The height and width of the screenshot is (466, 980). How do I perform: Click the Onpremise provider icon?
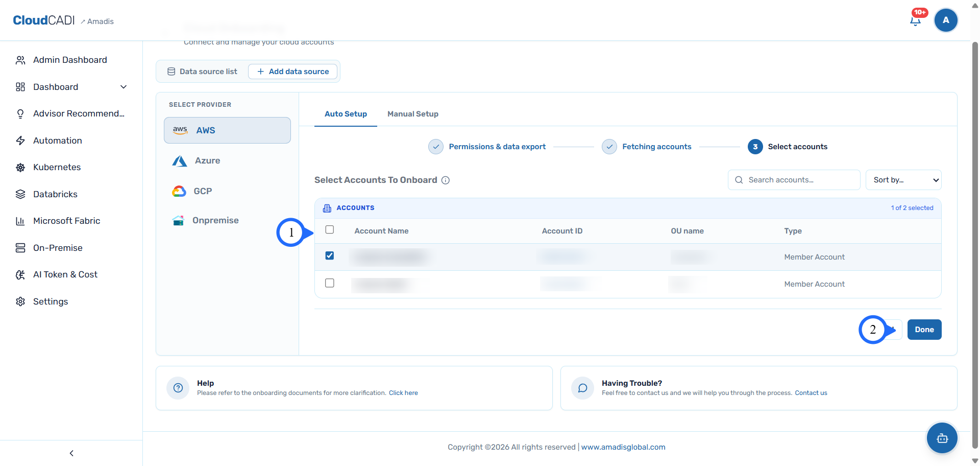(178, 221)
